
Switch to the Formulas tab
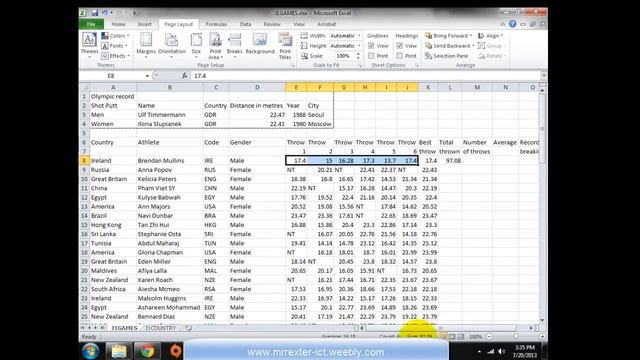[216, 24]
